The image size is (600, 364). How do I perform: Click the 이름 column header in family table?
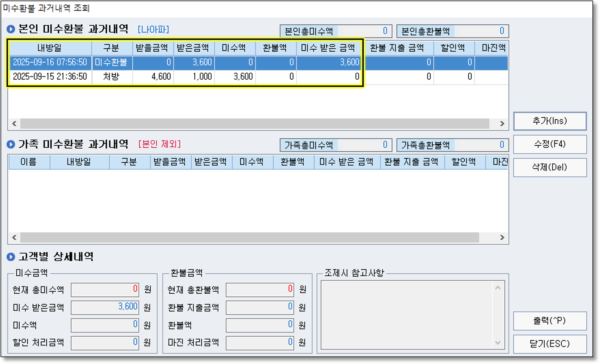tap(29, 162)
